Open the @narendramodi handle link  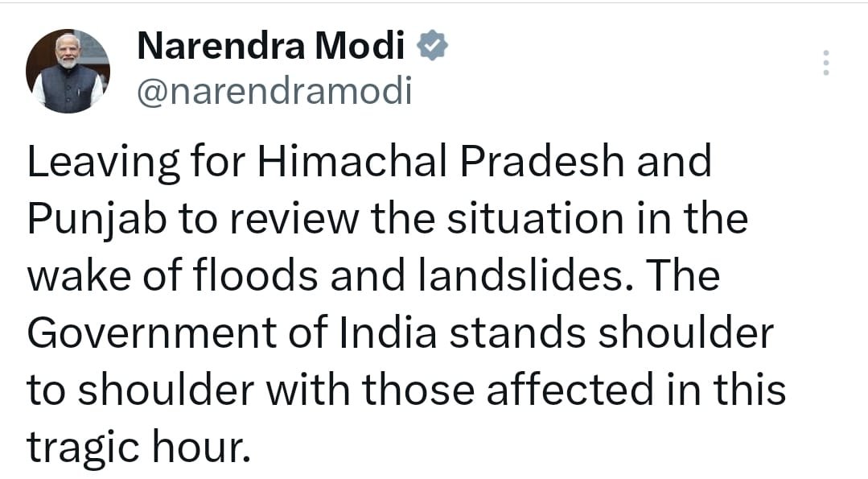click(274, 91)
